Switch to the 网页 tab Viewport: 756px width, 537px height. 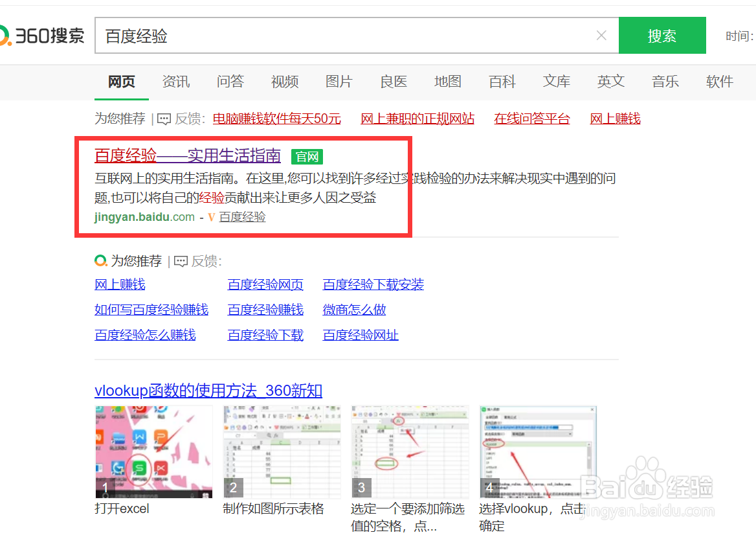[122, 82]
